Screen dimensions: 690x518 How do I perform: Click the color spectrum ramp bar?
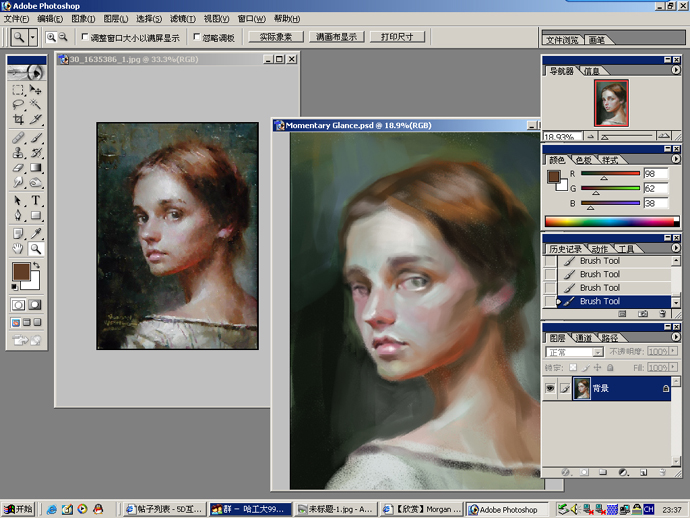[612, 221]
